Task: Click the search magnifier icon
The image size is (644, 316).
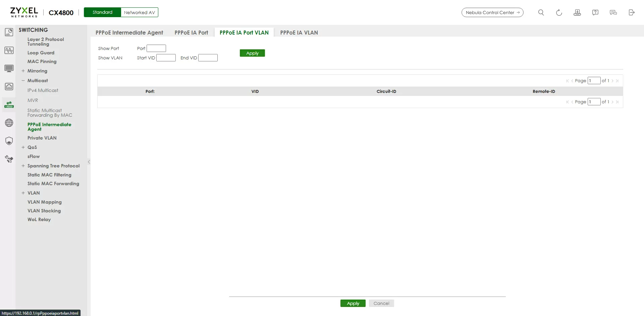Action: tap(541, 12)
